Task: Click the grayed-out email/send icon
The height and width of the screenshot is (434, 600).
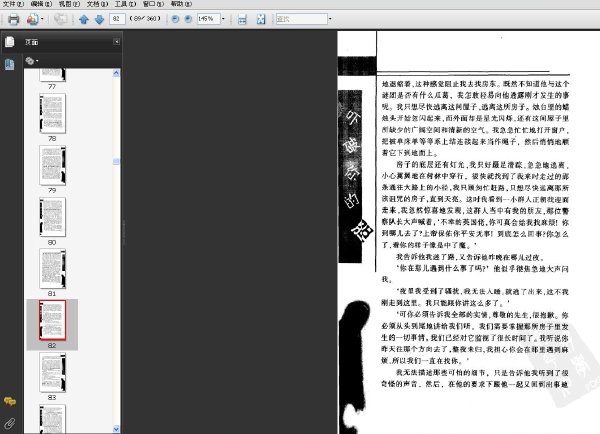Action: 60,19
